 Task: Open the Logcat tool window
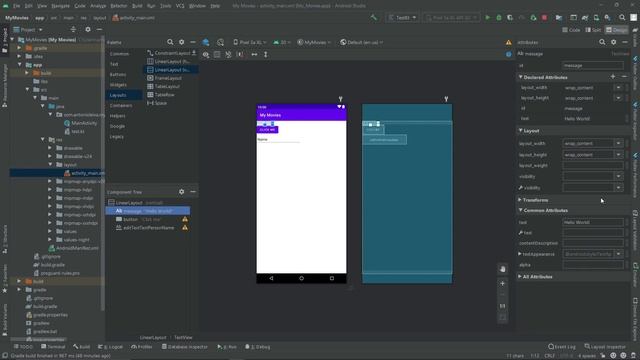tap(111, 347)
